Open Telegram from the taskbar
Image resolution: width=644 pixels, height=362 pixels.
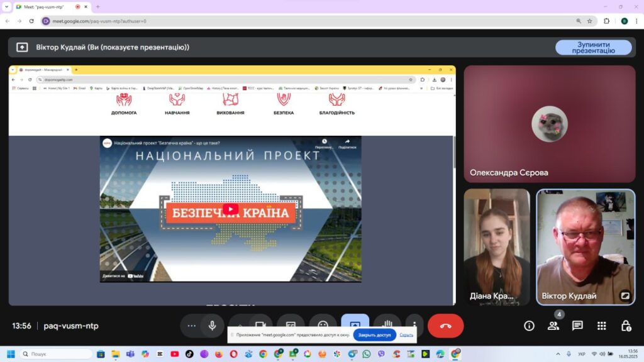[352, 354]
